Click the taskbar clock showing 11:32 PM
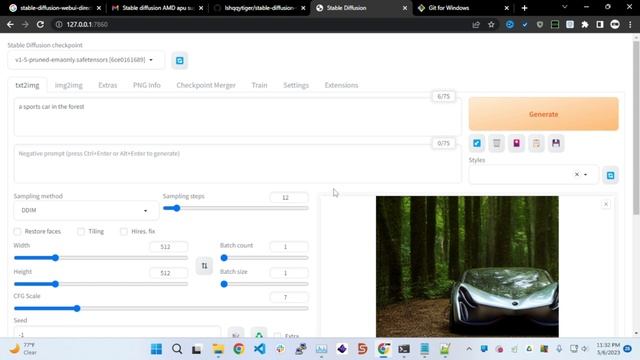Screen dimensions: 640x360 click(608, 349)
